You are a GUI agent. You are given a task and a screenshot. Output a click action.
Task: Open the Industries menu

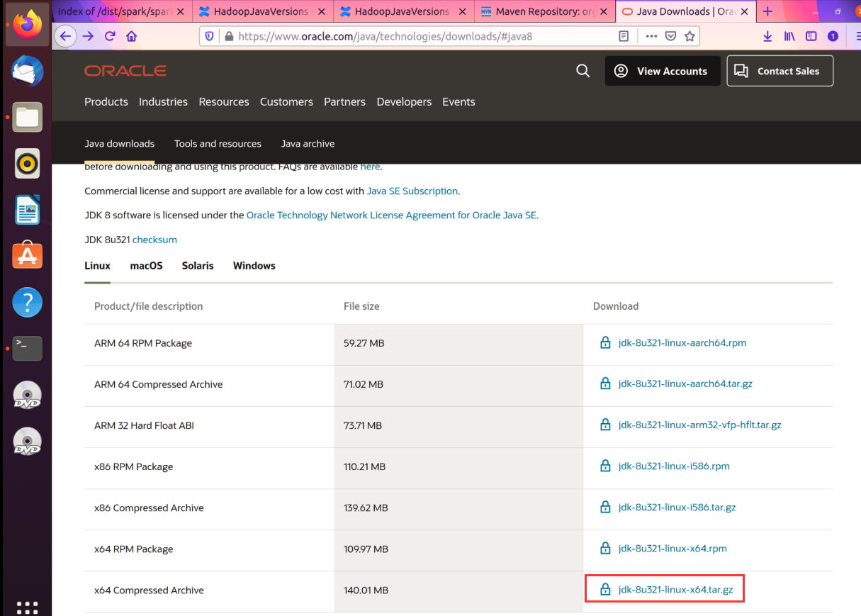[163, 101]
